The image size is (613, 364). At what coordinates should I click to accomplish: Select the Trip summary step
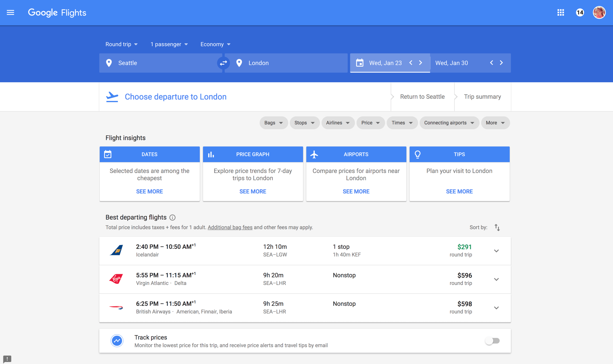pos(482,97)
